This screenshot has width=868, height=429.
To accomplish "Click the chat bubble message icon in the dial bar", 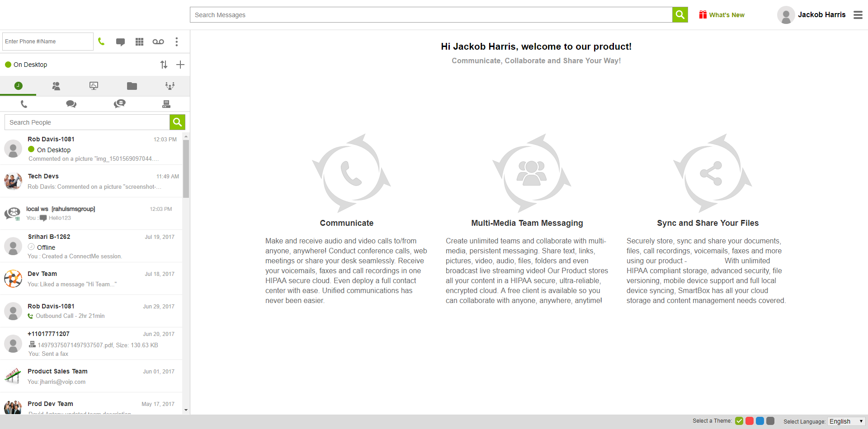I will pos(120,42).
